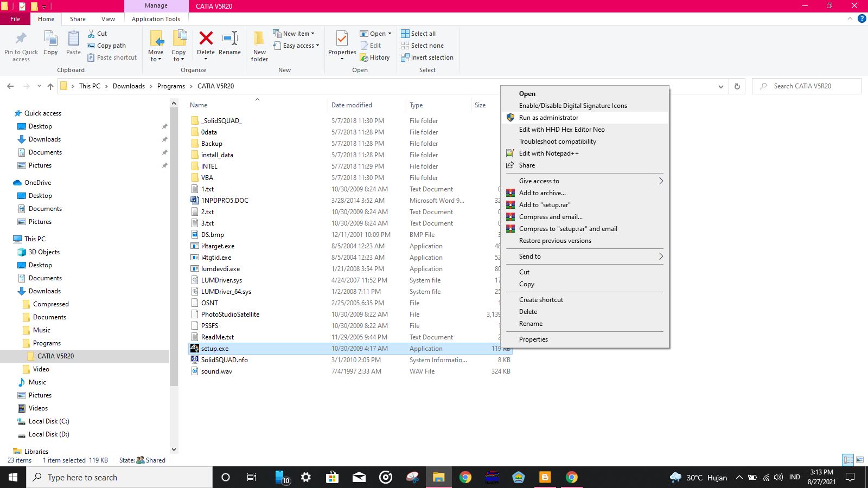The height and width of the screenshot is (488, 868).
Task: Open Windows Start menu
Action: click(x=13, y=477)
